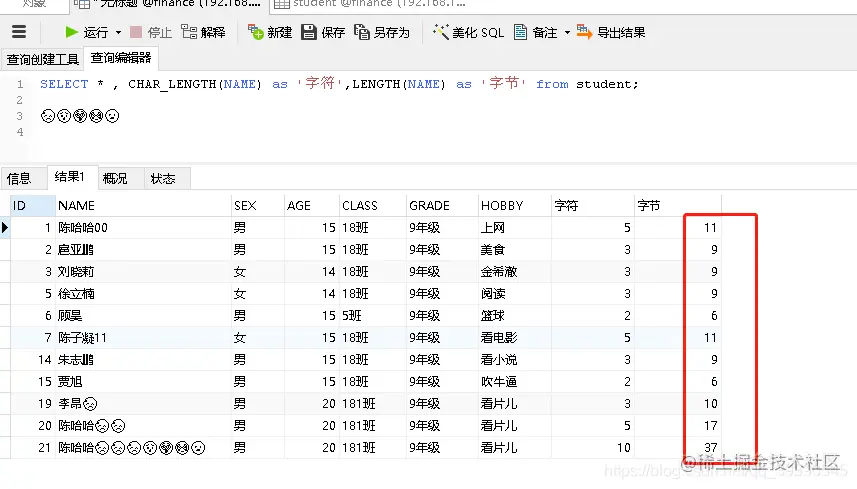Screen dimensions: 857x489
Task: Switch to Query Editor tab 查询编辑器
Action: (x=121, y=58)
